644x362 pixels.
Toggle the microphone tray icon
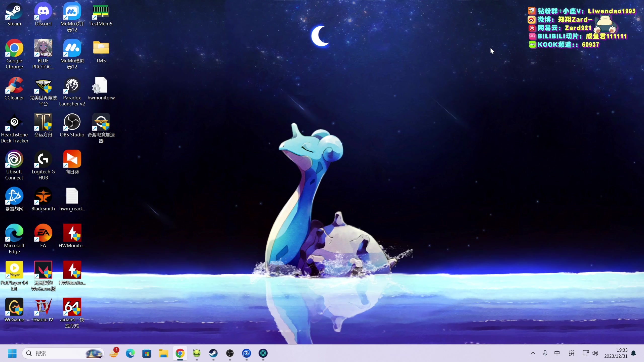click(x=545, y=353)
